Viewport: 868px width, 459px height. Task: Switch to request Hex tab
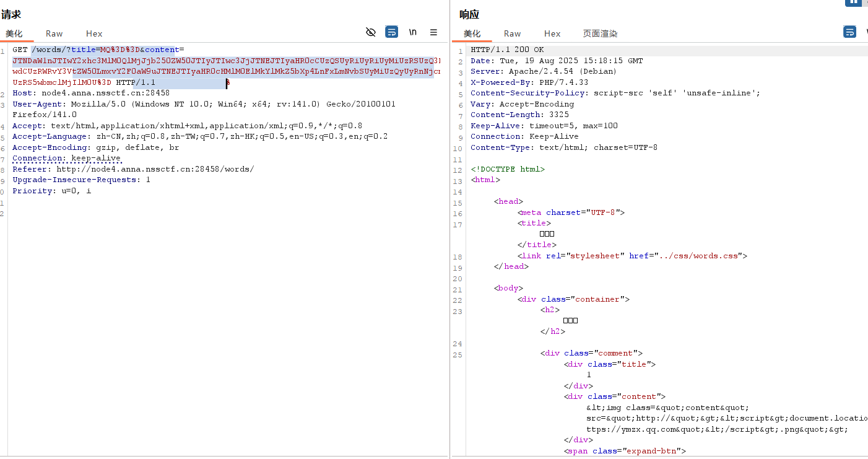94,33
